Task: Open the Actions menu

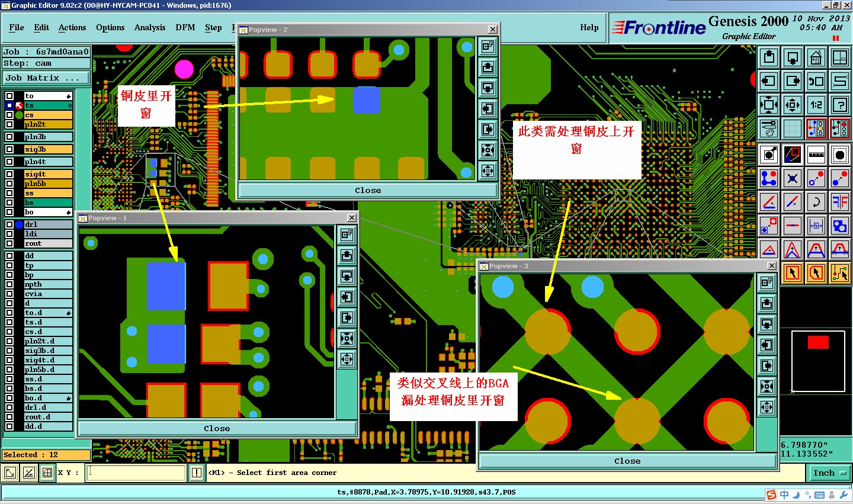Action: (x=72, y=27)
